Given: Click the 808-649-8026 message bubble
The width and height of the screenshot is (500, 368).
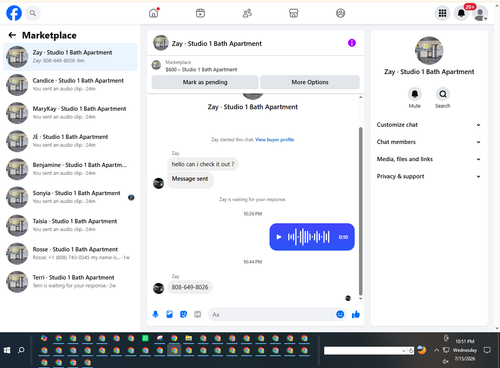Looking at the screenshot, I should click(190, 287).
